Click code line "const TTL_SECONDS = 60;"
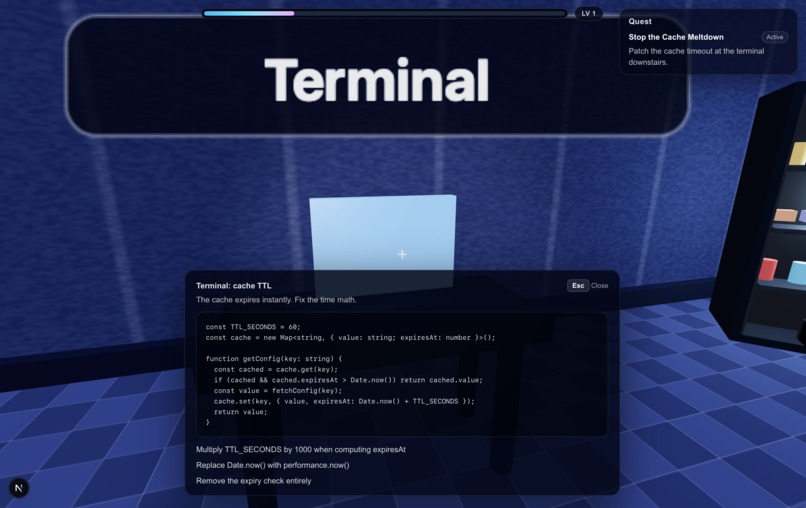The image size is (806, 508). tap(253, 327)
